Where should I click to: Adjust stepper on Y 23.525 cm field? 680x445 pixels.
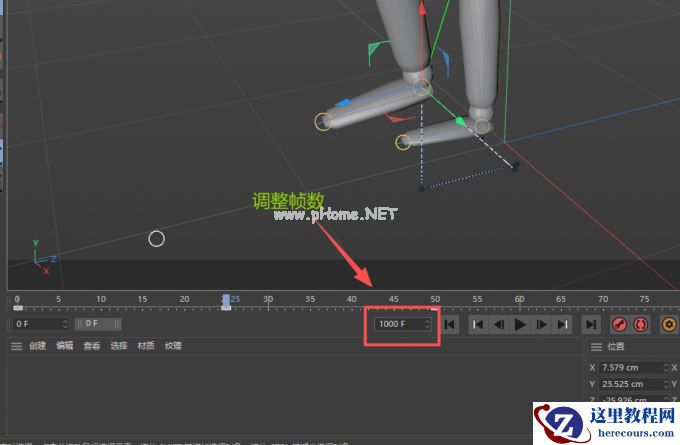click(x=666, y=384)
